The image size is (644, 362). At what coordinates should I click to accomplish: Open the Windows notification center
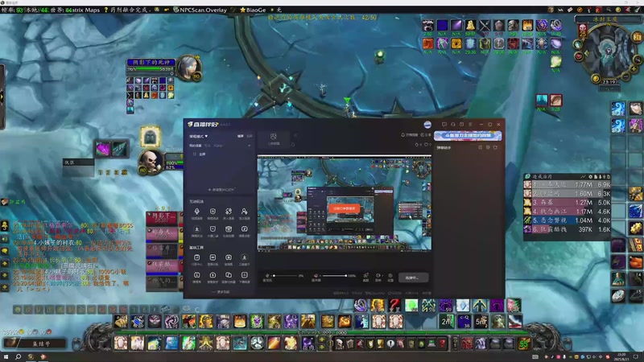pos(636,357)
